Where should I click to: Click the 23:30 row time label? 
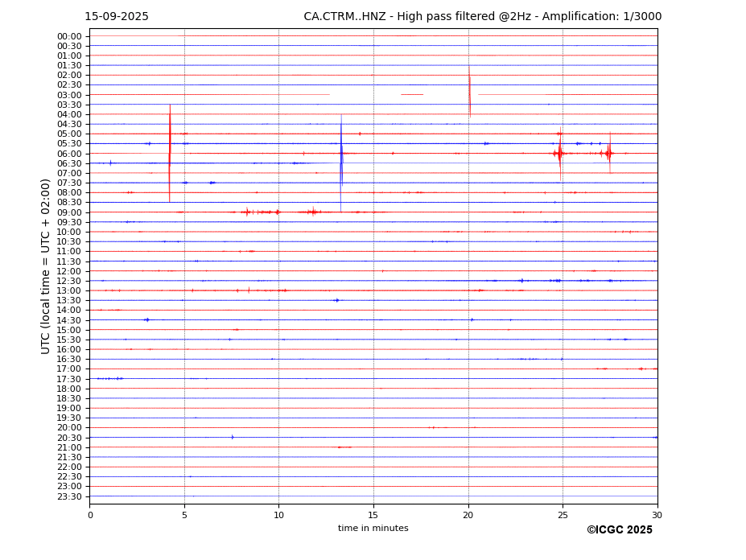pyautogui.click(x=69, y=496)
